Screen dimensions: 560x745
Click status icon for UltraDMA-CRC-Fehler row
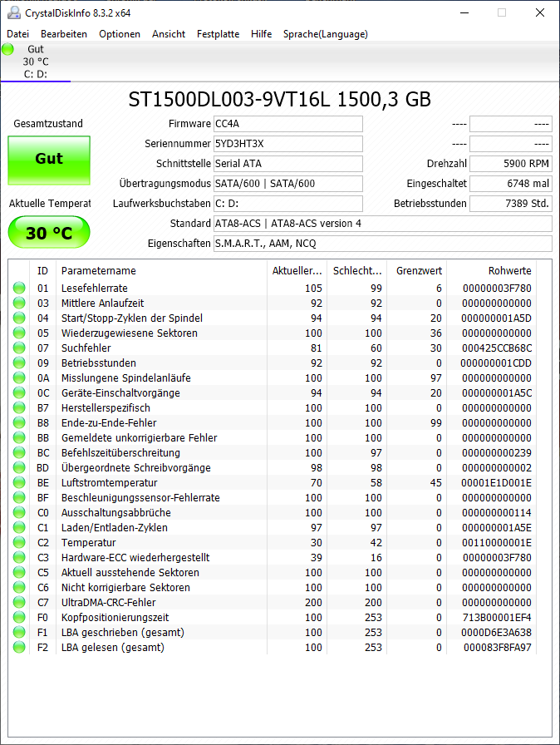[19, 602]
